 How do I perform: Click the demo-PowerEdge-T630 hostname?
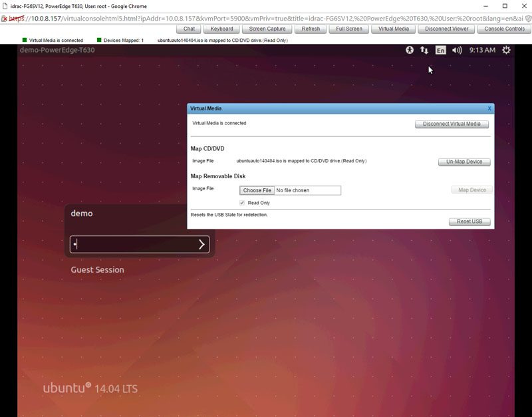click(57, 50)
